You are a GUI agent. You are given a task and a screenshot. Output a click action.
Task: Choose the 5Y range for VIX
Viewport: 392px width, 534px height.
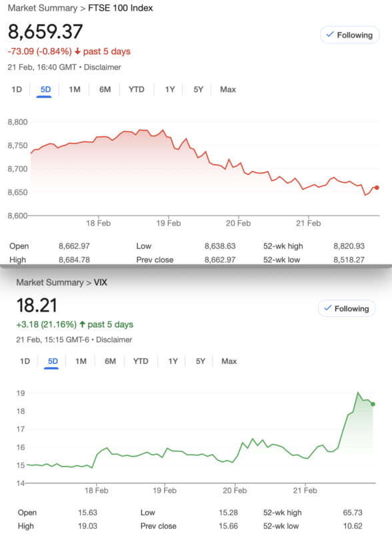pos(201,361)
